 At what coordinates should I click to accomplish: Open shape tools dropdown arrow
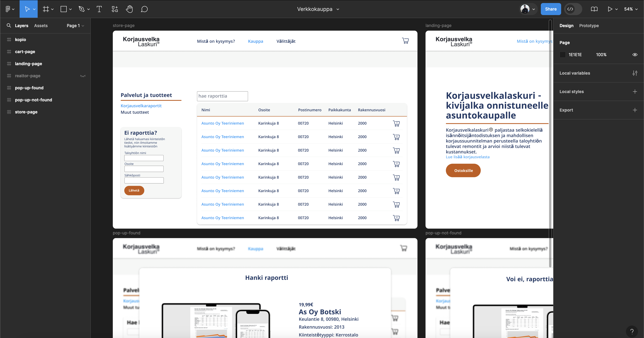70,9
